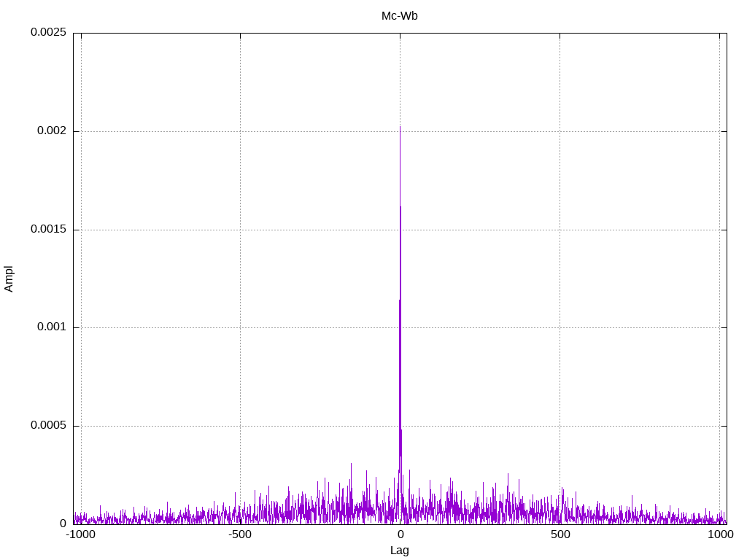Select the "Lag" x-axis label
This screenshot has width=747, height=560.
click(399, 551)
